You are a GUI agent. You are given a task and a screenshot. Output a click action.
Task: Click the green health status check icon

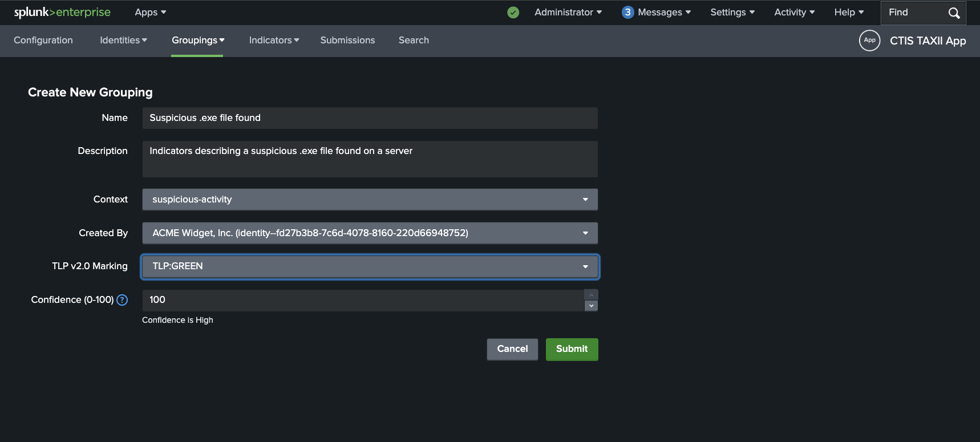click(513, 13)
